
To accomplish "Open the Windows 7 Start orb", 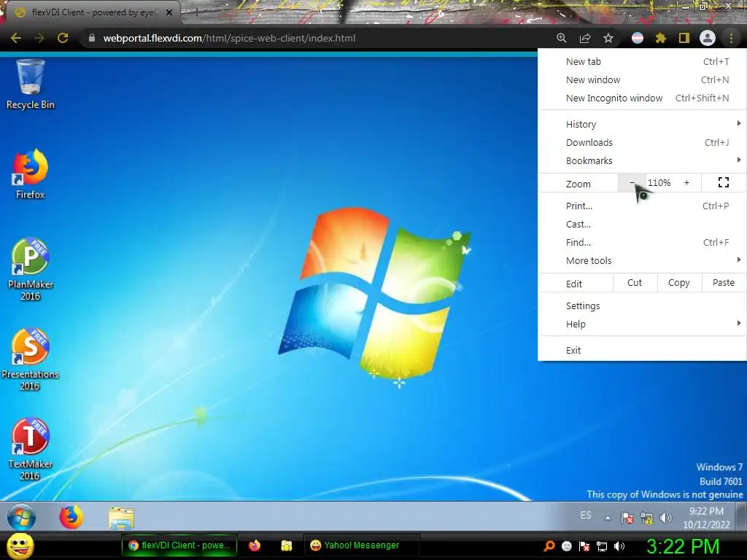I will (21, 517).
